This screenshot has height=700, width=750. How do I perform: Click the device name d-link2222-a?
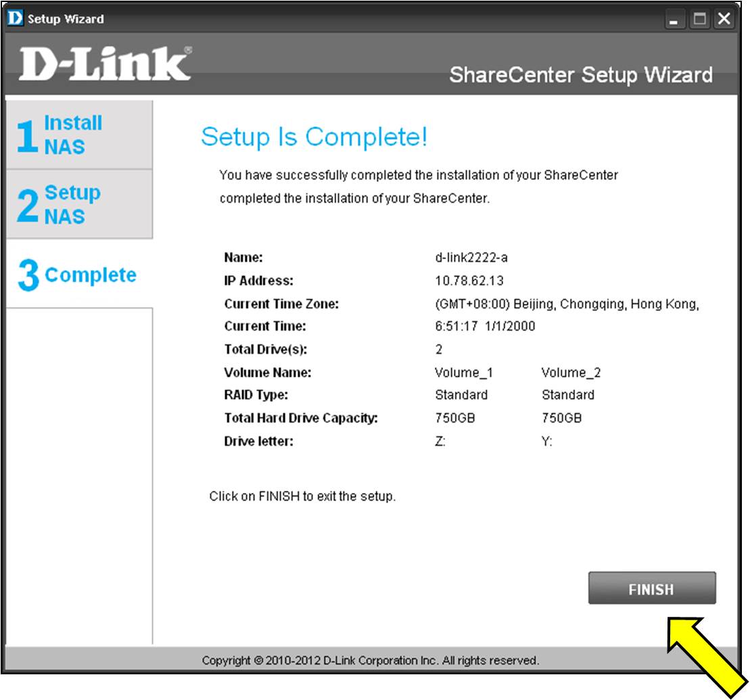click(x=471, y=258)
